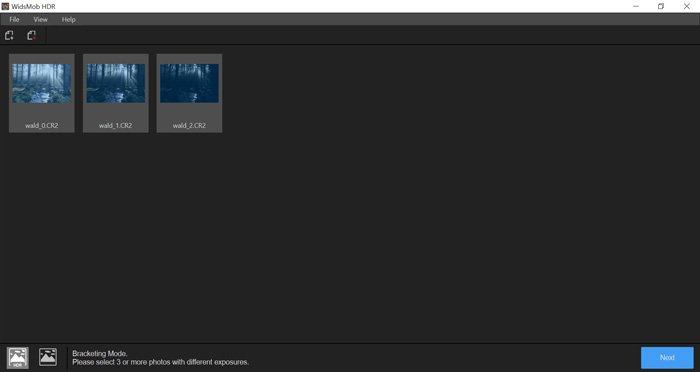Minimize the WidsMob HDR window

pyautogui.click(x=636, y=6)
